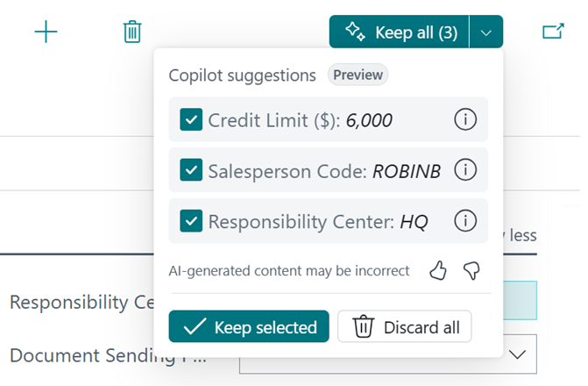Show info for Responsibility Center suggestion
The image size is (588, 386).
pyautogui.click(x=465, y=220)
